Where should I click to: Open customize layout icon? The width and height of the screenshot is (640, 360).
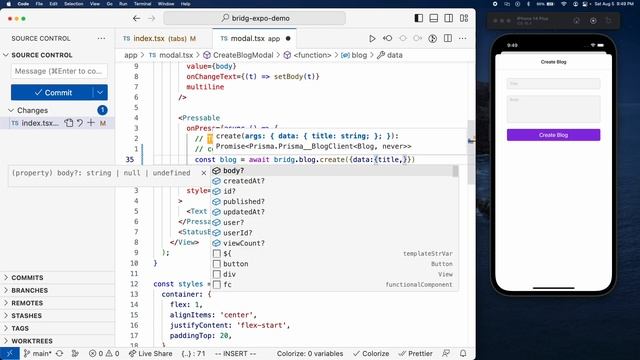point(464,18)
